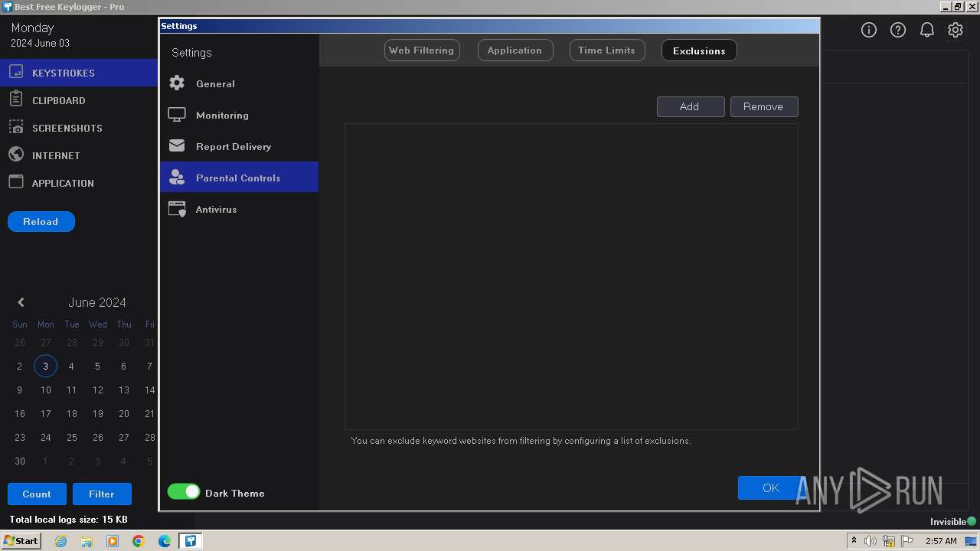This screenshot has width=980, height=551.
Task: Open the Report Delivery section
Action: point(239,146)
